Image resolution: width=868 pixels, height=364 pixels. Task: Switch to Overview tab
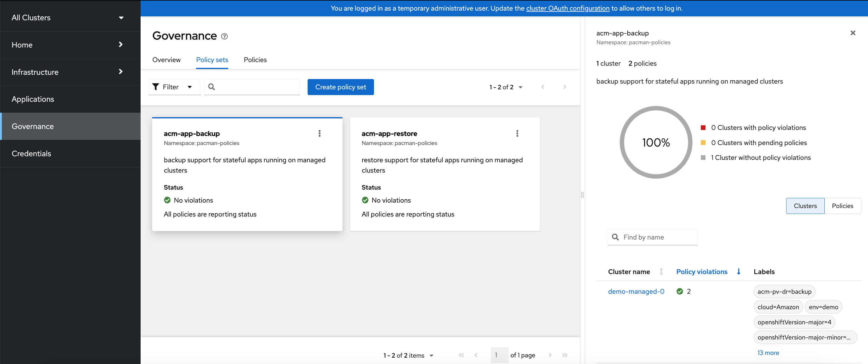click(x=166, y=60)
